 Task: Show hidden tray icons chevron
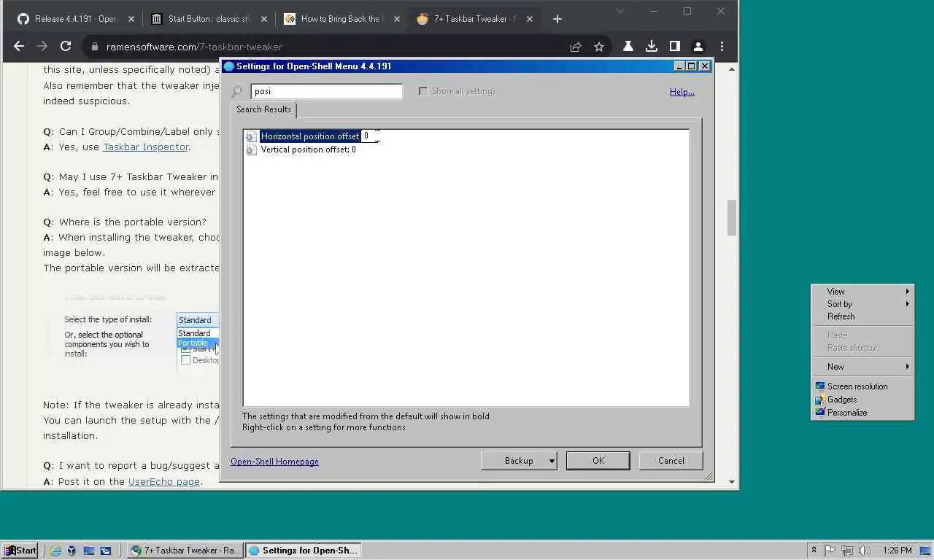(x=814, y=551)
